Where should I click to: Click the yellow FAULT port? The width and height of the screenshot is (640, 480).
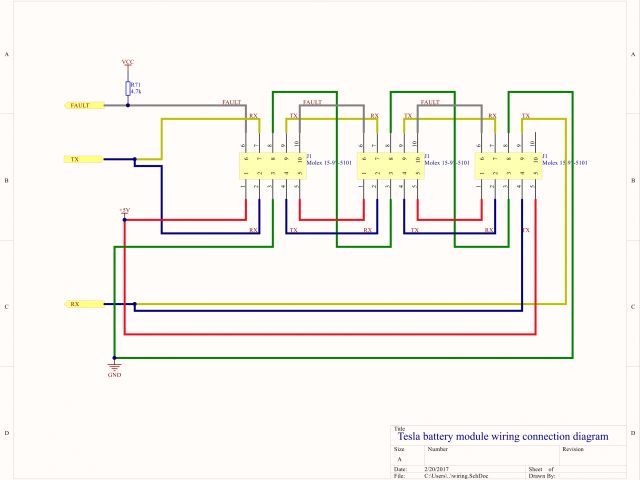coord(82,104)
